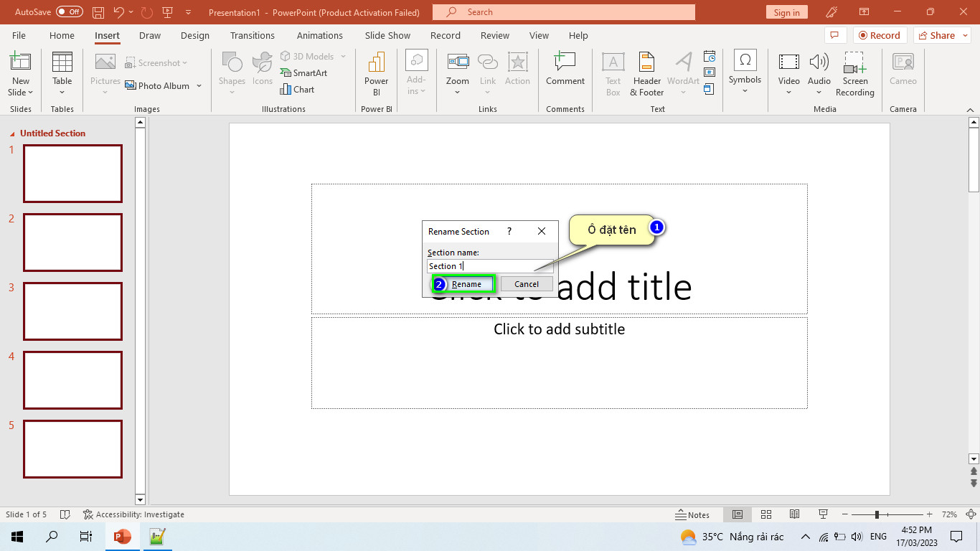Image resolution: width=980 pixels, height=551 pixels.
Task: Insert a Chart
Action: pyautogui.click(x=297, y=89)
